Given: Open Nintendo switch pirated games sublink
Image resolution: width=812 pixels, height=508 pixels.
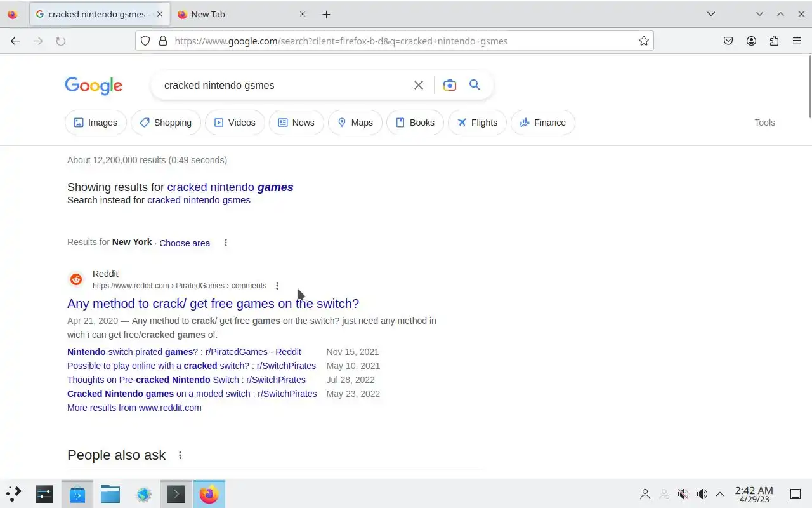Looking at the screenshot, I should click(x=184, y=352).
